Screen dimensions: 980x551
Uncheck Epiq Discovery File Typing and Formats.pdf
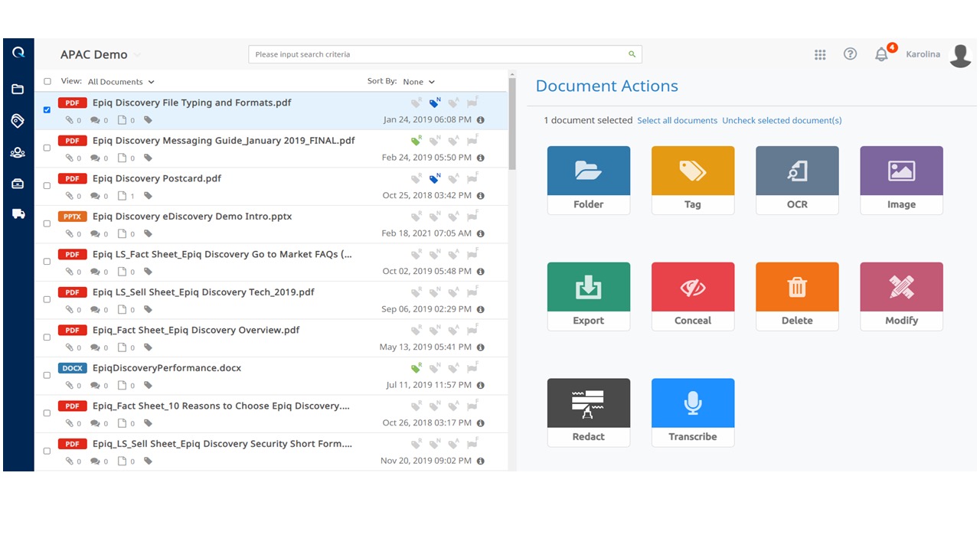tap(47, 110)
